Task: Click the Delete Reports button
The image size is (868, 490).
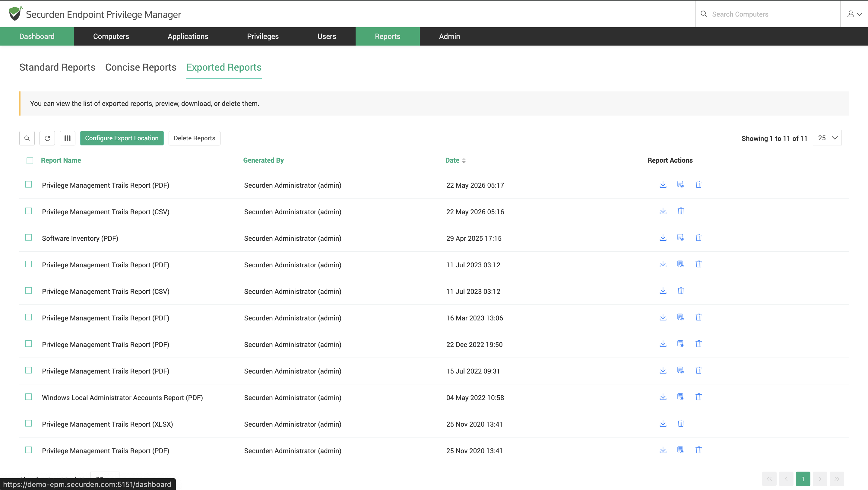Action: (x=195, y=138)
